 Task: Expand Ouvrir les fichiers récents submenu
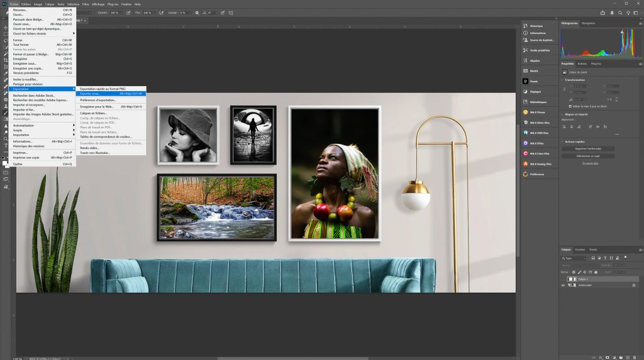43,34
